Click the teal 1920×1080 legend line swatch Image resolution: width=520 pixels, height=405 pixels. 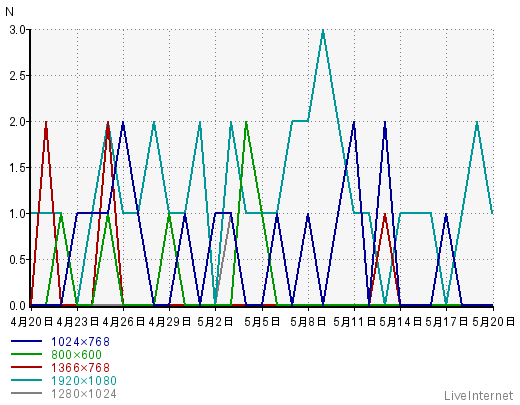coord(26,380)
